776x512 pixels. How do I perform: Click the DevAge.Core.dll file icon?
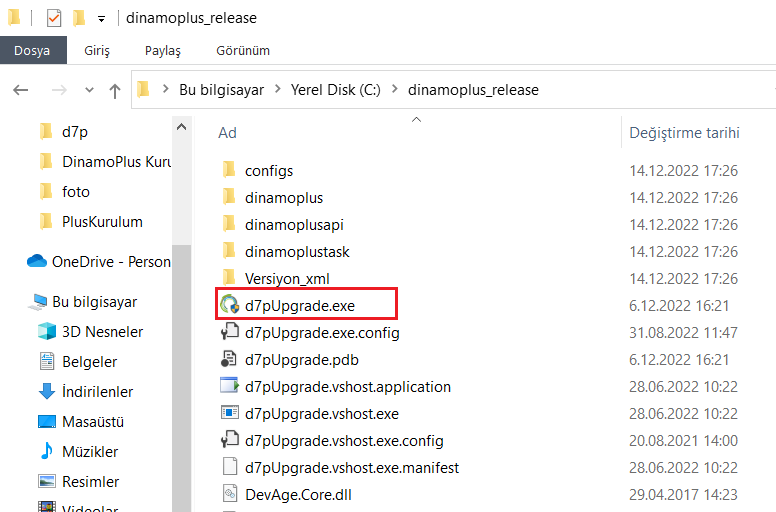coord(230,493)
